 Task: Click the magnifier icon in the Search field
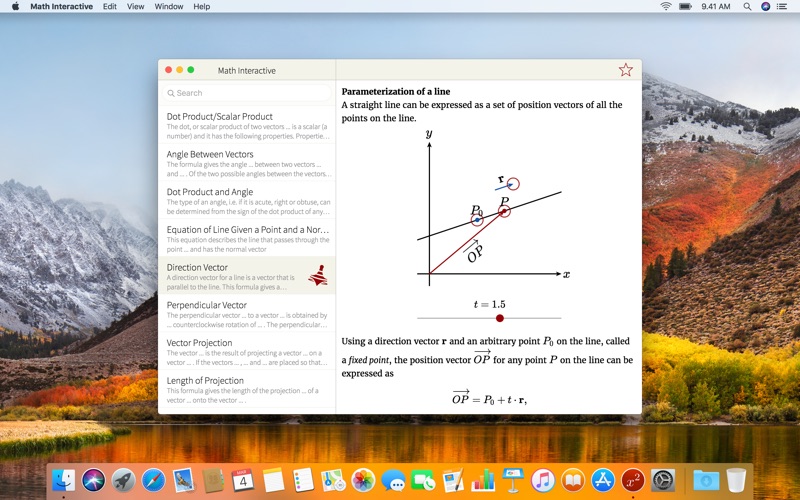click(170, 93)
